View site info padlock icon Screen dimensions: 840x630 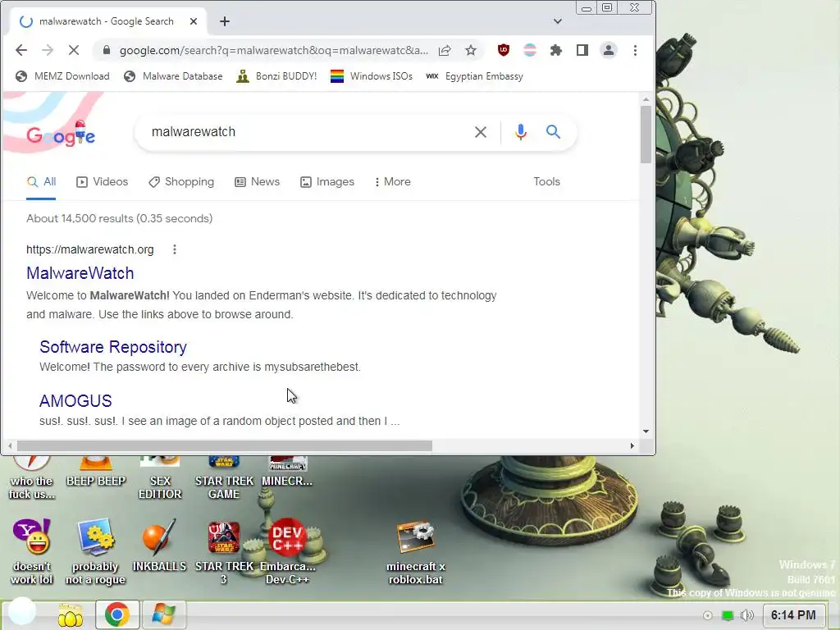[107, 50]
